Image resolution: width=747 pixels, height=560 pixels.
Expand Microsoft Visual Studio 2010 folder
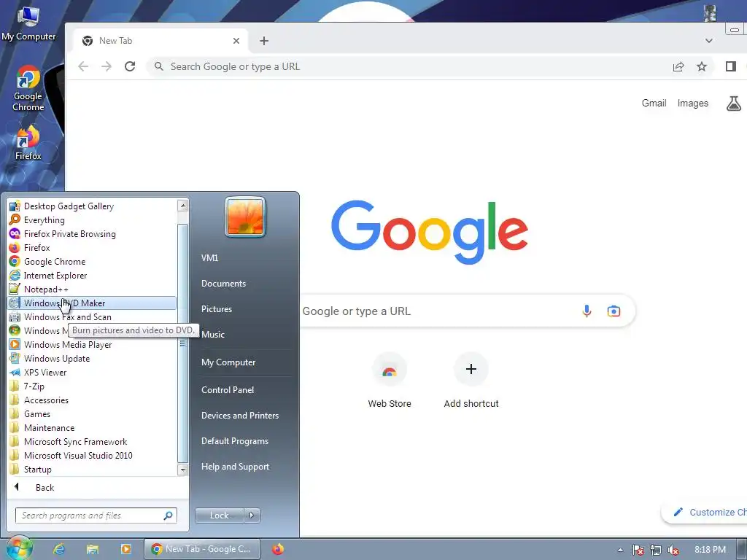tap(92, 455)
